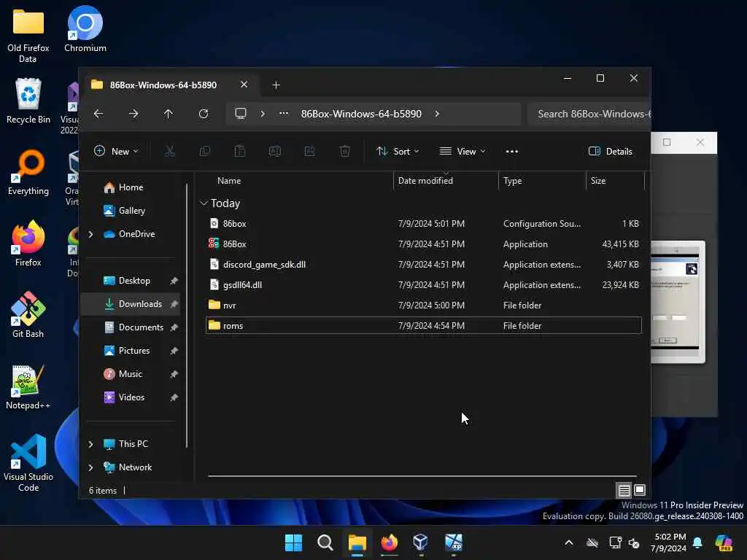Expand the chevron after the monitor icon
Screen dimensions: 747x560
(263, 114)
